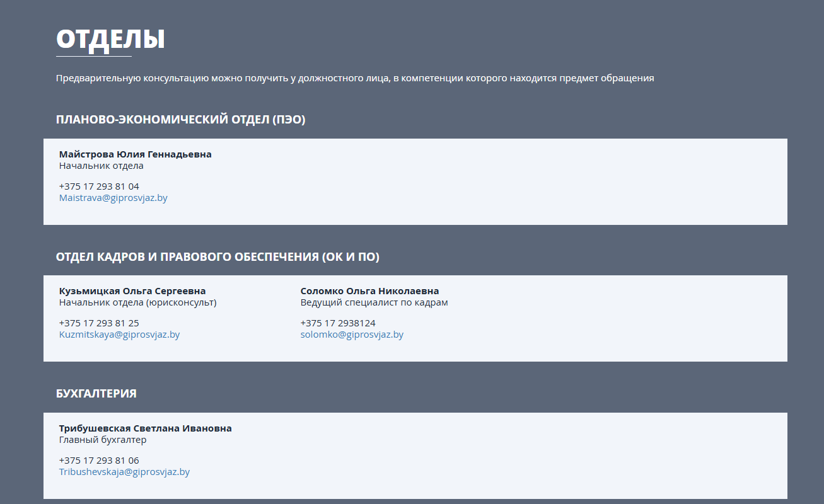Screen dimensions: 824x504
Task: Click the Главный бухгалтер job title
Action: tap(103, 440)
